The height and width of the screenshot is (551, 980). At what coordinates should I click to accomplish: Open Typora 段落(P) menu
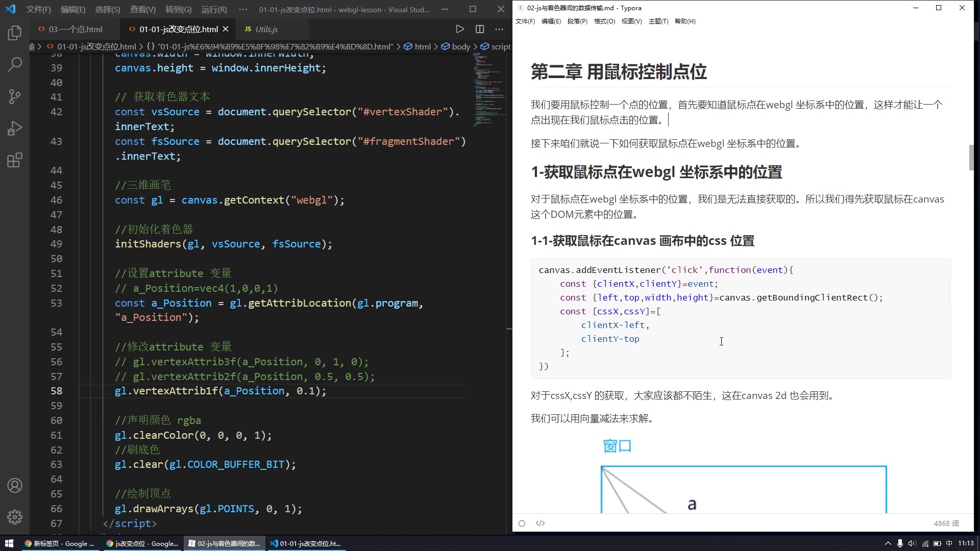(x=577, y=21)
